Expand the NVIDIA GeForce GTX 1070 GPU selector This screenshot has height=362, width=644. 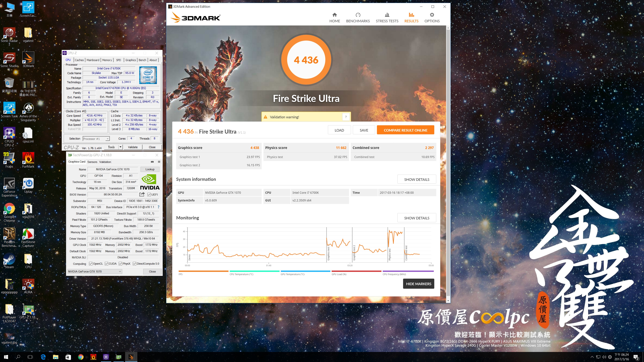(95, 271)
